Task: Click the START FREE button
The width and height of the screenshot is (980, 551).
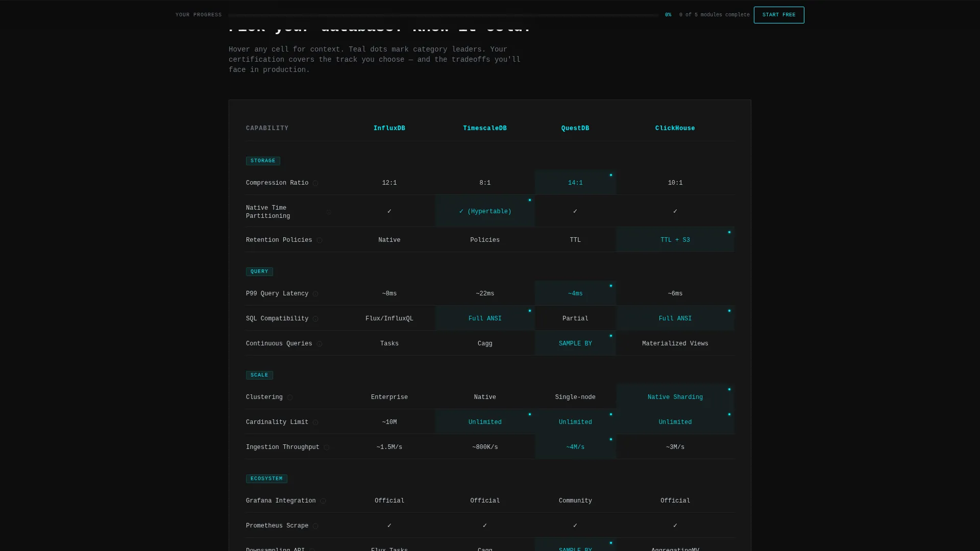Action: point(779,15)
